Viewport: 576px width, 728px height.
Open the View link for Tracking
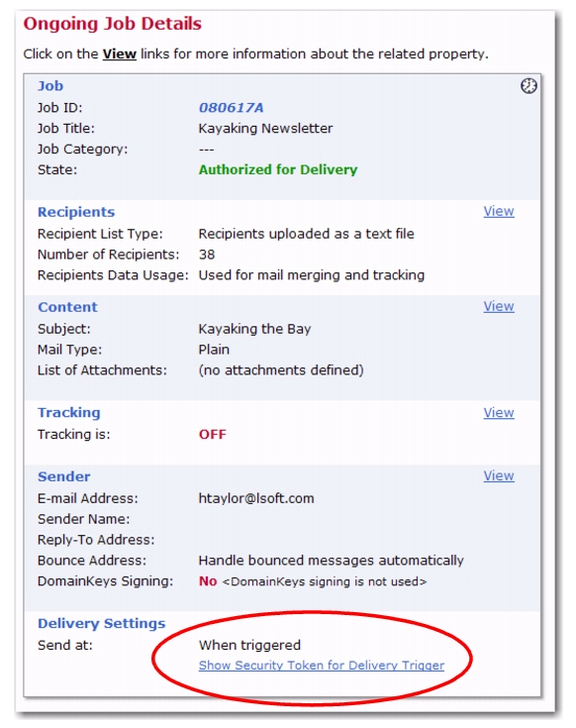(499, 413)
